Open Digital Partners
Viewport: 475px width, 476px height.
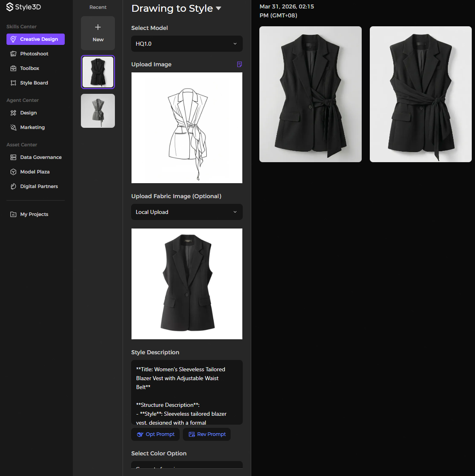pos(39,186)
